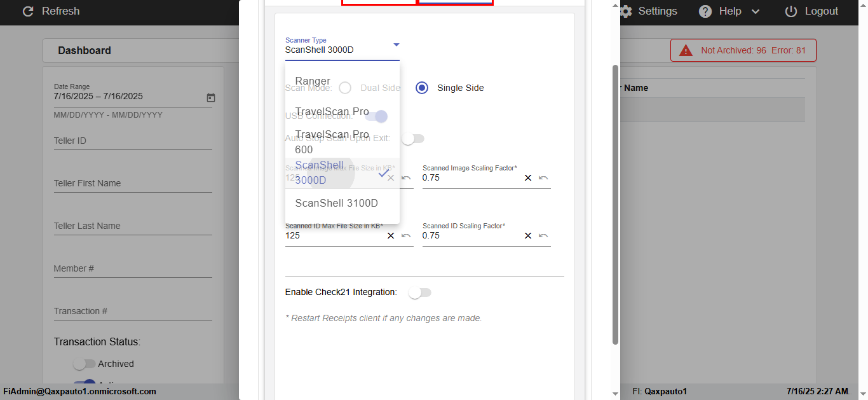868x400 pixels.
Task: Click the Teller ID input field
Action: (x=133, y=141)
